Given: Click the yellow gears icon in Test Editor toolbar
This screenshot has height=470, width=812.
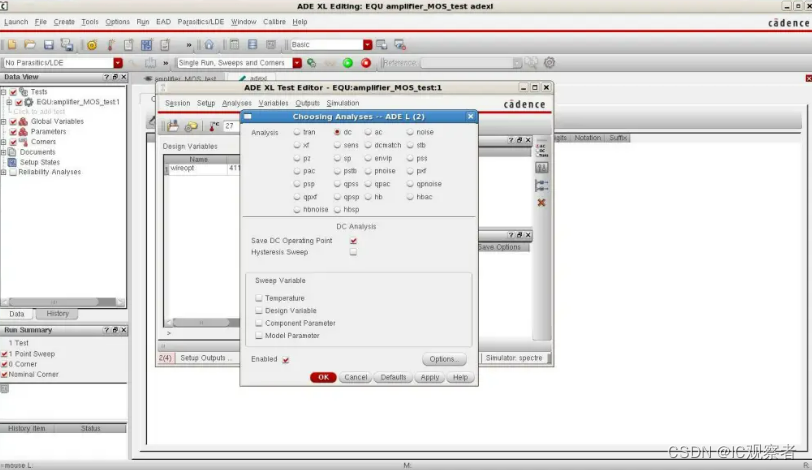Looking at the screenshot, I should pyautogui.click(x=192, y=126).
